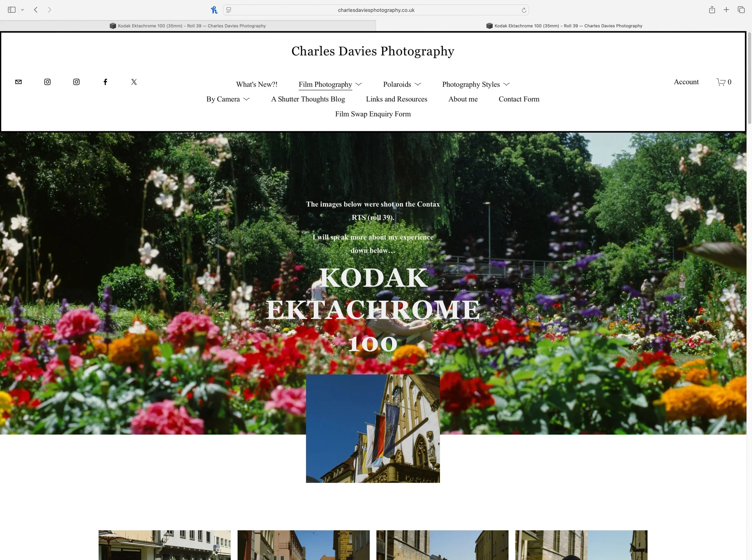Image resolution: width=752 pixels, height=560 pixels.
Task: Toggle the Safari sidebar button
Action: [12, 10]
